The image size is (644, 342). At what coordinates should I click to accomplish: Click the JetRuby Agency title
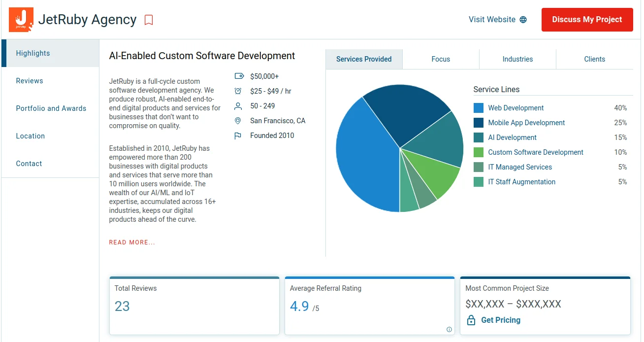click(x=88, y=20)
